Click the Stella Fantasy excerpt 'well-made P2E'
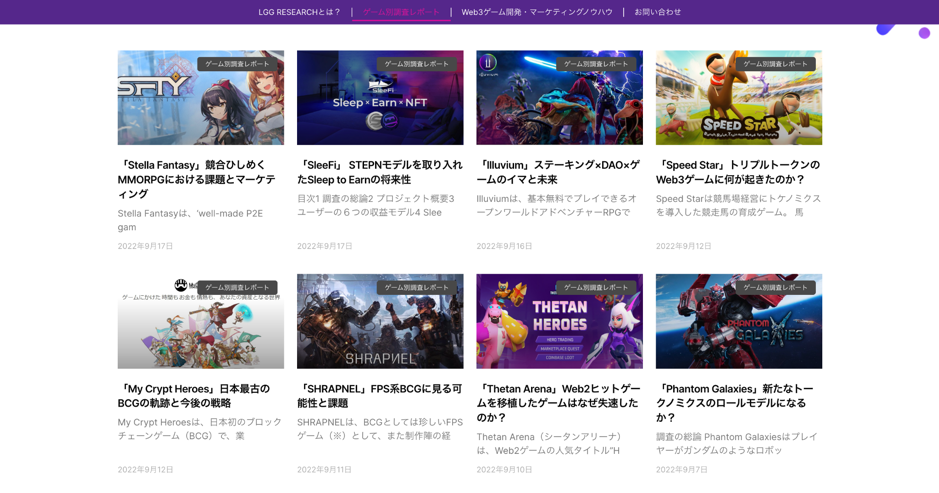 (190, 220)
